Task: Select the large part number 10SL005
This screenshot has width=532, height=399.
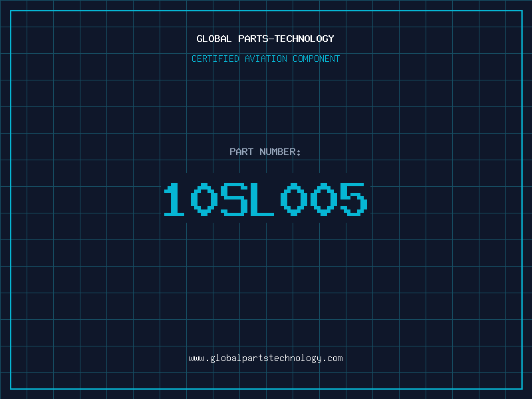Action: (265, 199)
